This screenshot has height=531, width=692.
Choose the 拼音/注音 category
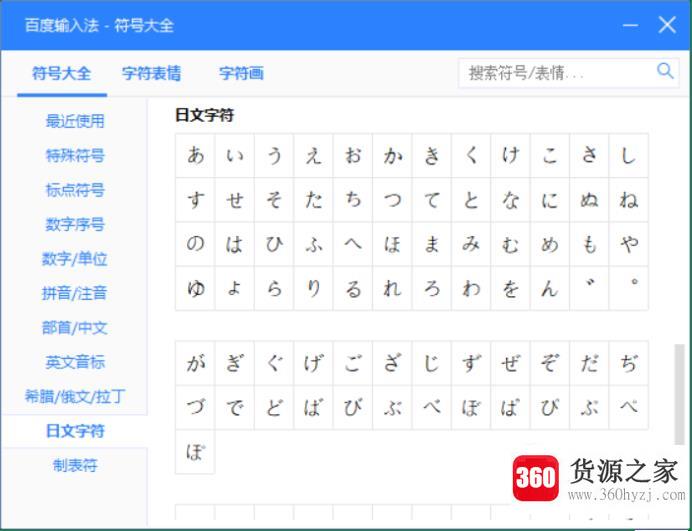pos(75,293)
